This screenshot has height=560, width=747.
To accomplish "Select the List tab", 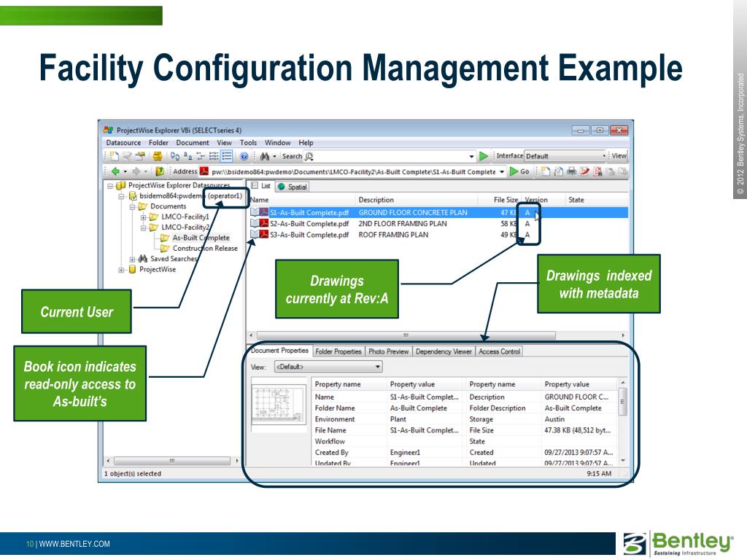I will 261,186.
